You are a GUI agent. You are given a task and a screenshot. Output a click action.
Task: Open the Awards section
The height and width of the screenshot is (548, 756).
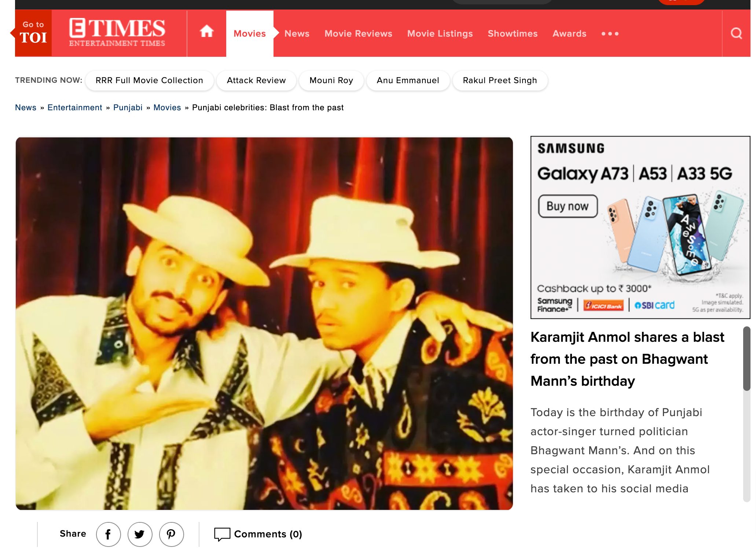coord(569,33)
